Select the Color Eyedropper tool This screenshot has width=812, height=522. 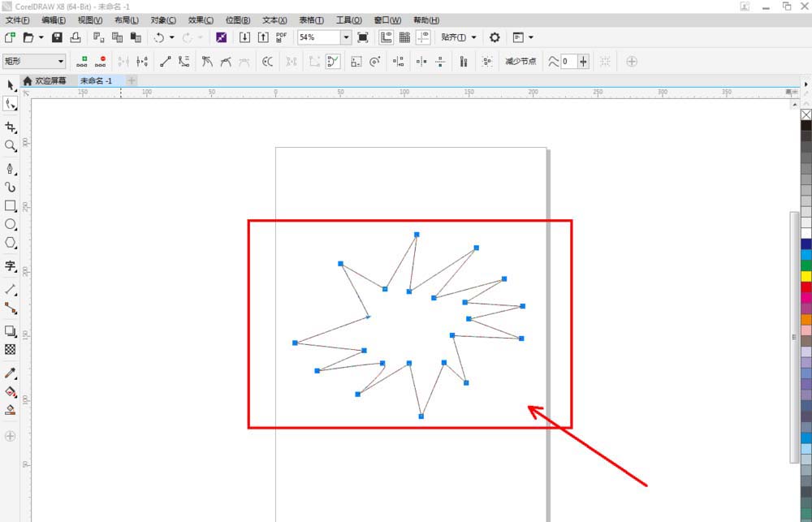coord(11,373)
